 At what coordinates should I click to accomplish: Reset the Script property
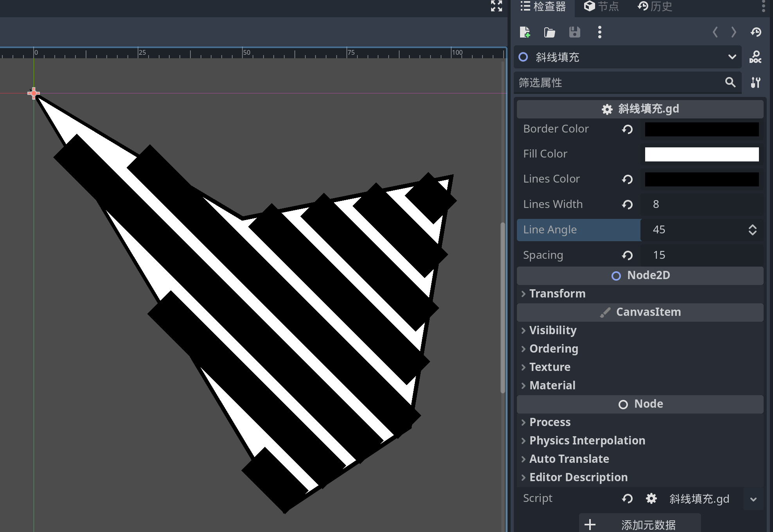[x=627, y=498]
